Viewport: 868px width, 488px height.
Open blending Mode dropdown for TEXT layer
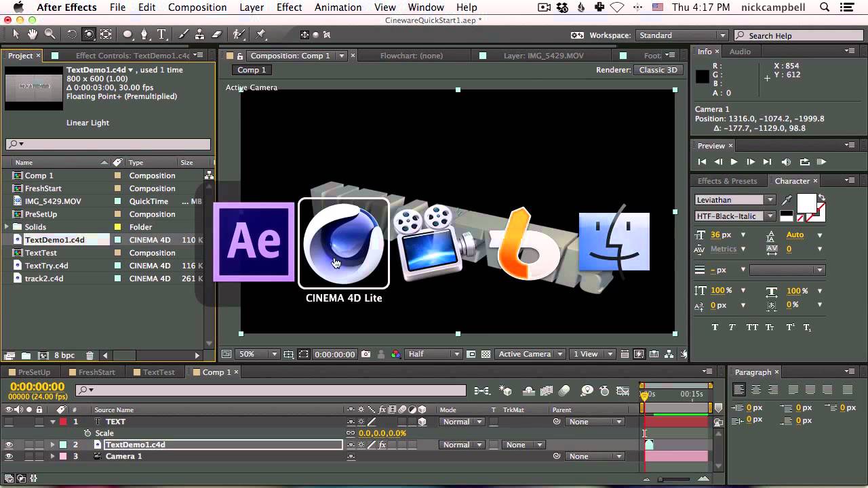[x=462, y=422]
